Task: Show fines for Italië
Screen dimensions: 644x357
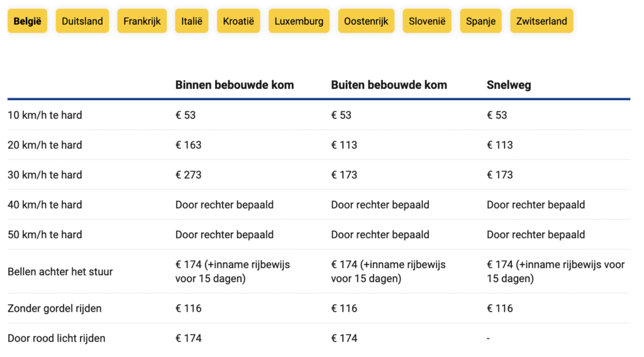Action: pos(192,21)
